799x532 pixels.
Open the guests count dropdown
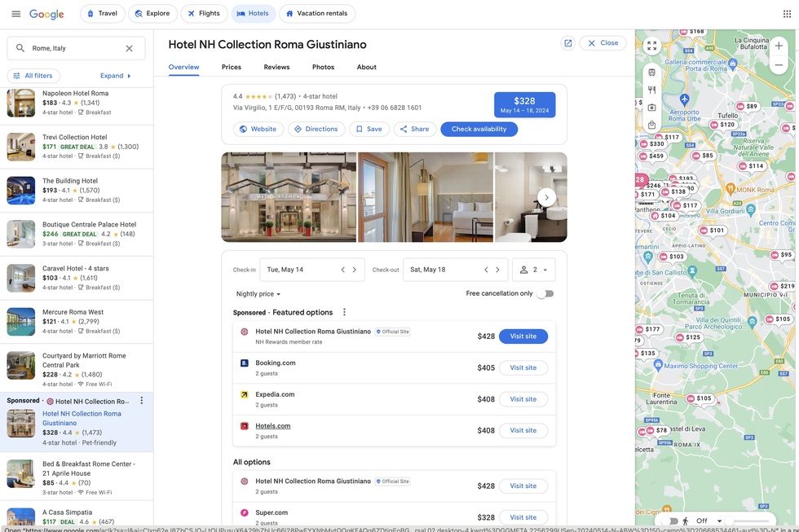click(x=533, y=270)
